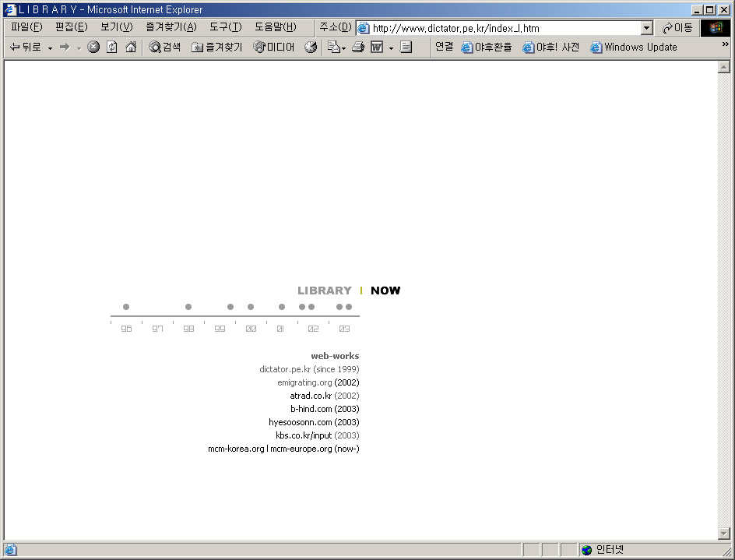
Task: Click the NOW heading link
Action: 385,291
